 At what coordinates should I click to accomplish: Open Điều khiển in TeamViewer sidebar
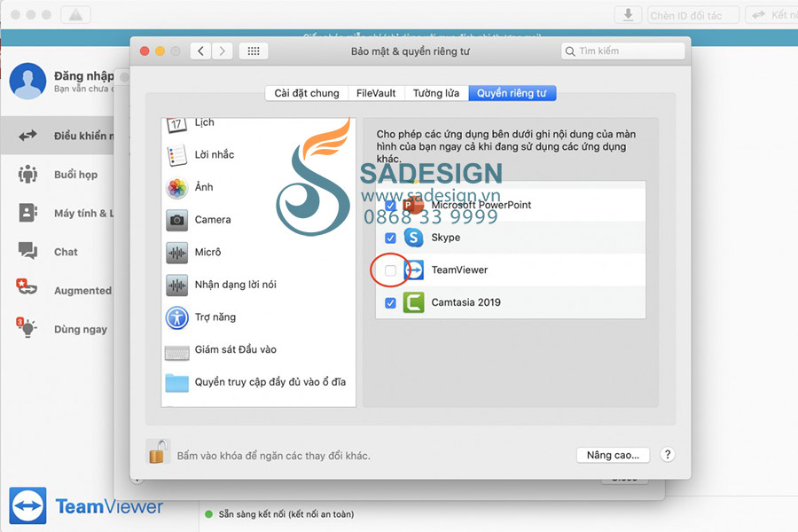pos(58,136)
